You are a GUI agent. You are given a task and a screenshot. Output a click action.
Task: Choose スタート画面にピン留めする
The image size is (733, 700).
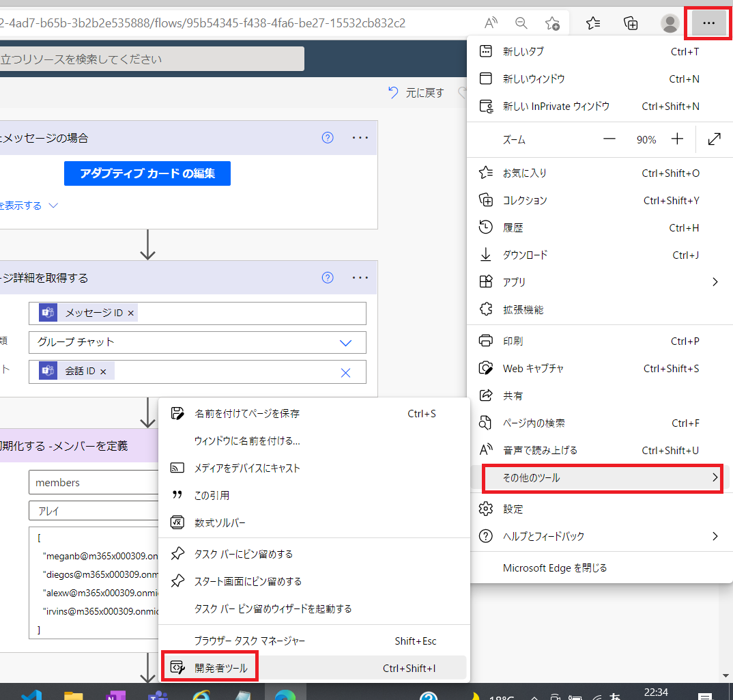(314, 581)
